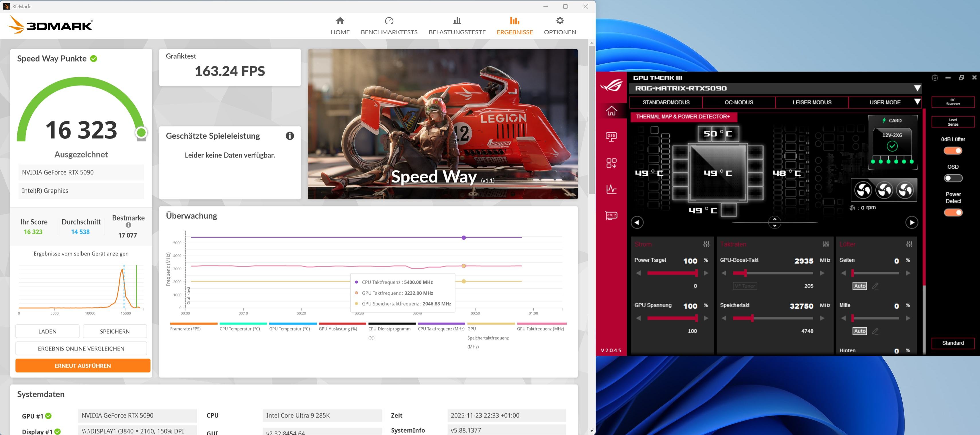The image size is (980, 435).
Task: Click the download tools sidebar icon
Action: [x=611, y=163]
